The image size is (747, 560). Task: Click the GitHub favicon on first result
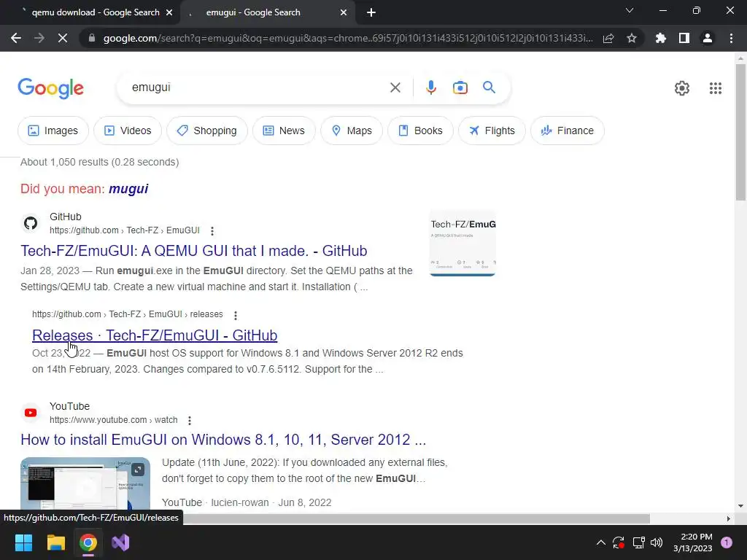point(31,223)
